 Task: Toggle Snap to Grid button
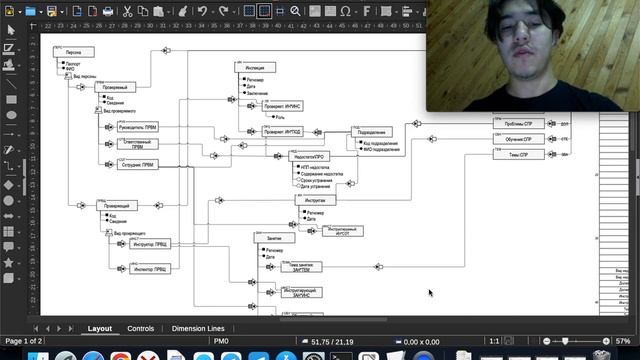tap(264, 11)
